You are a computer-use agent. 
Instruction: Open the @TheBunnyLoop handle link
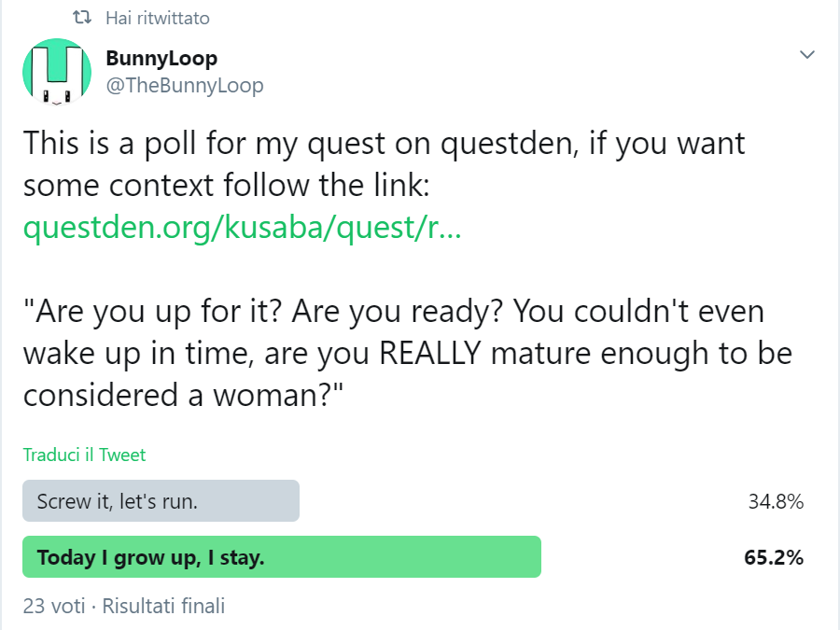pos(185,86)
